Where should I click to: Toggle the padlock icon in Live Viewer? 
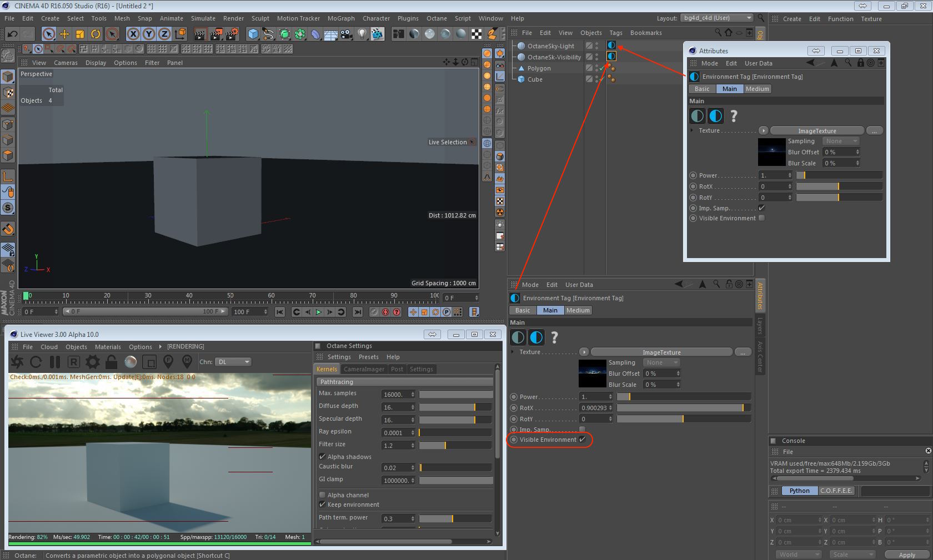pos(111,362)
